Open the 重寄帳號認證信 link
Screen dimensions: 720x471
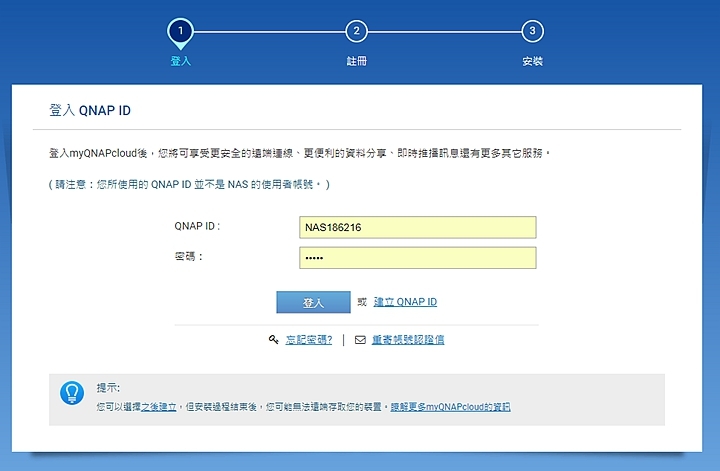[408, 340]
